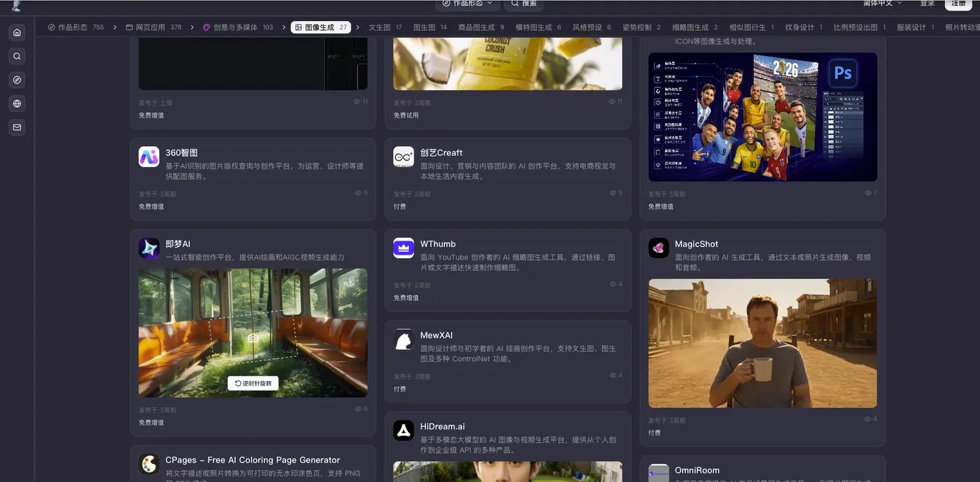Go to 创意与多媒体 103 breadcrumb
The height and width of the screenshot is (482, 980).
tap(238, 27)
